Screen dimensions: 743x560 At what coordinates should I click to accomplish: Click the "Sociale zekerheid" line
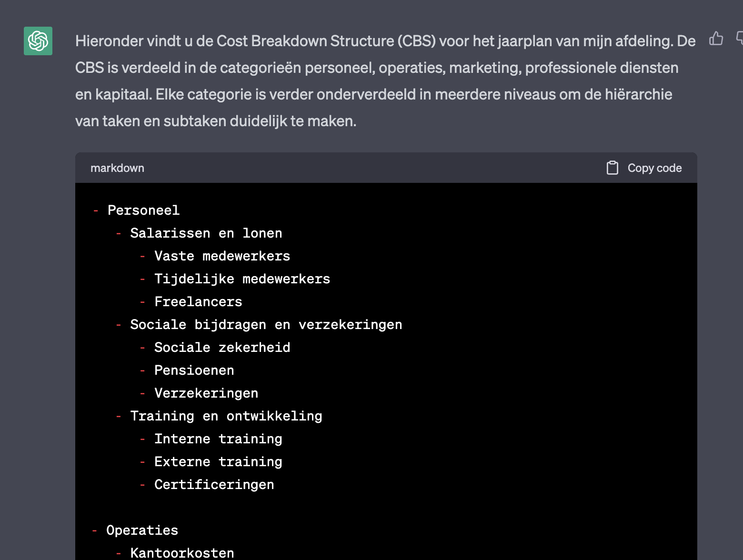(222, 348)
